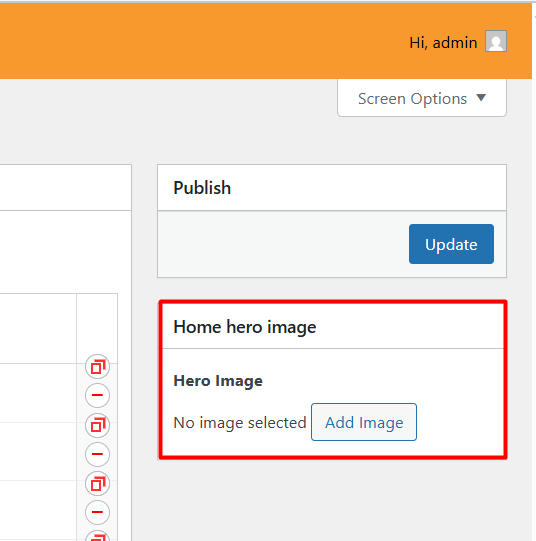Click the Add Image button
The height and width of the screenshot is (541, 536).
(364, 422)
